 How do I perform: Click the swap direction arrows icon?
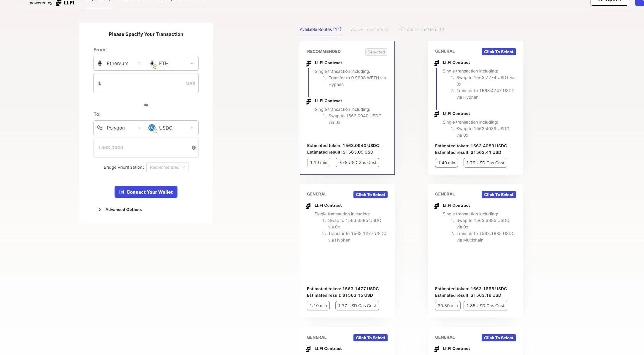click(146, 105)
